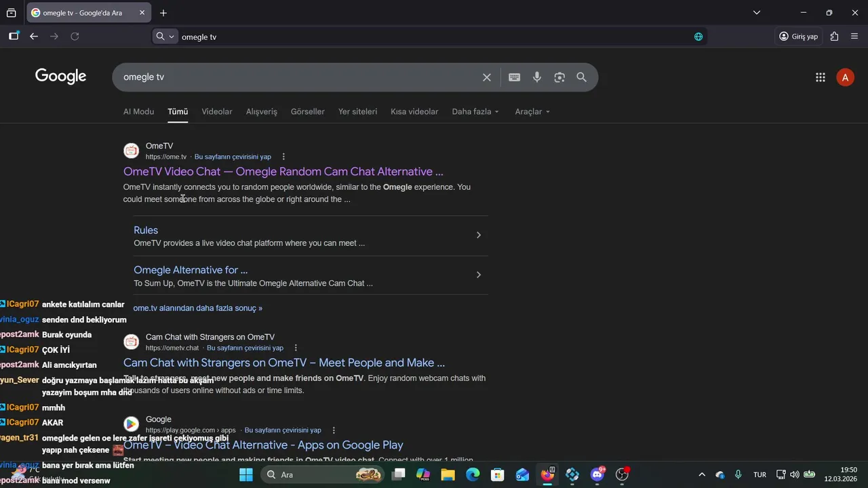Open Windows Start menu
This screenshot has height=488, width=868.
coord(245,474)
